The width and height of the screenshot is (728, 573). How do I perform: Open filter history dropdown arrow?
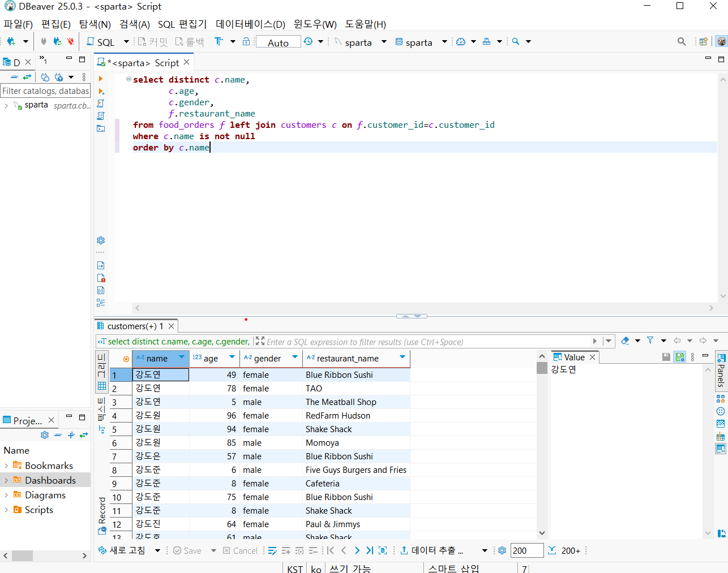(609, 341)
